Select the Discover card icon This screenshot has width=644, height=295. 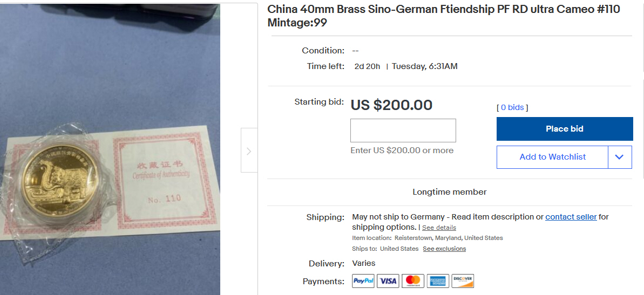463,281
